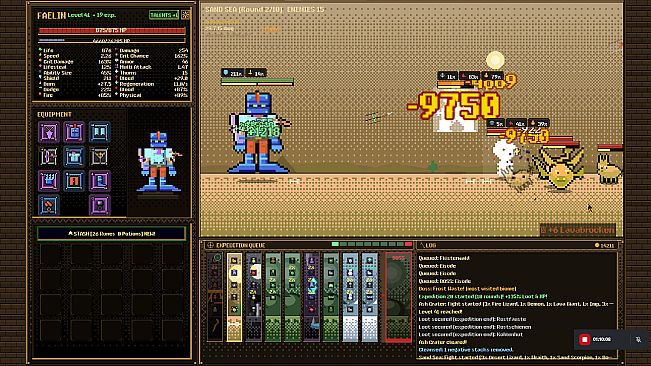
Task: Expand the Stash runes and potions bar
Action: 111,234
